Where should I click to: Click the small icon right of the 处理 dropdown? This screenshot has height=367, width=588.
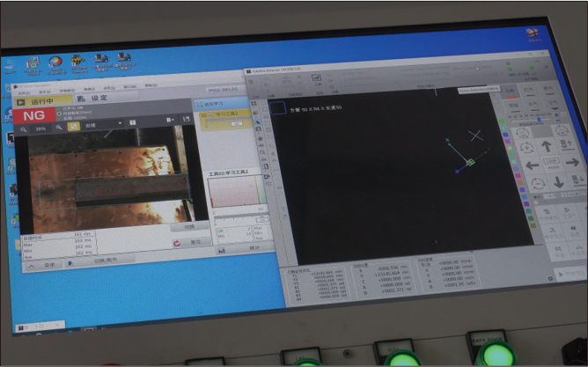(x=132, y=122)
